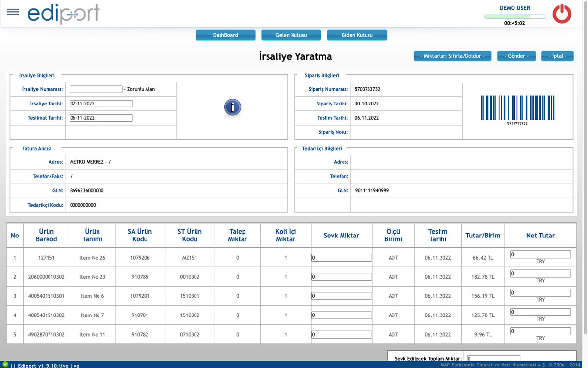Click the İrsaliye Tarihi date field
588x368 pixels.
[x=101, y=104]
